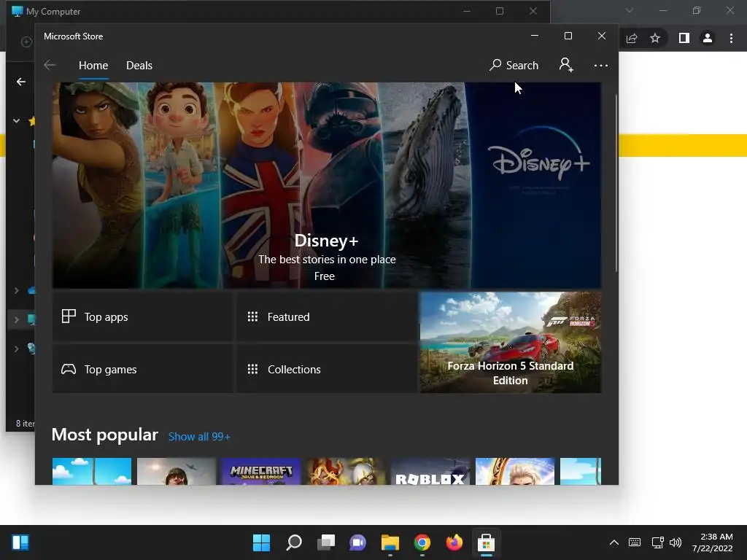This screenshot has width=747, height=560.
Task: Open Search in Microsoft Store
Action: coord(514,65)
